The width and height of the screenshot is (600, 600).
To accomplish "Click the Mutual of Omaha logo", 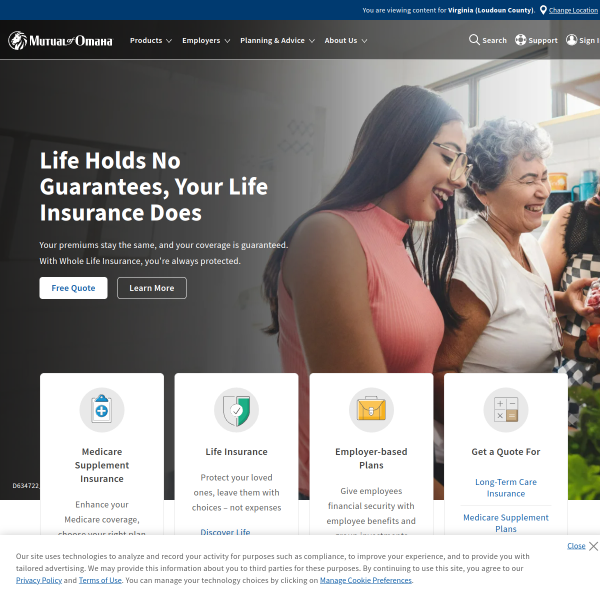I will click(x=60, y=40).
